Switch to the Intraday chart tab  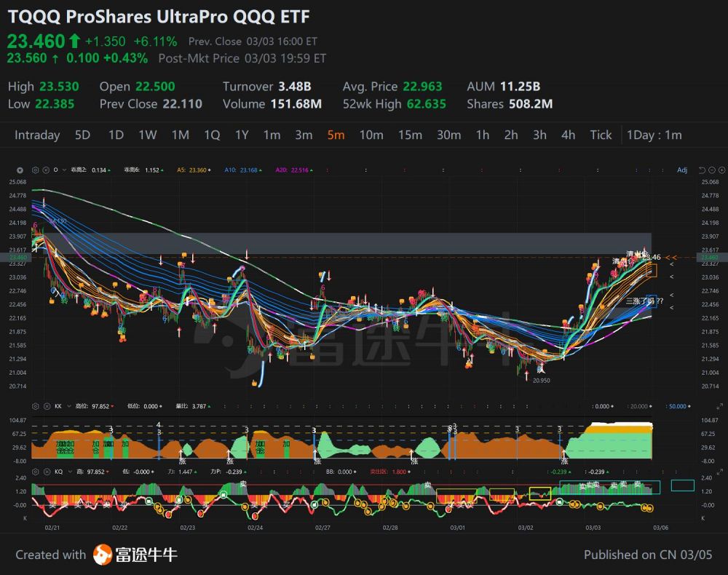click(37, 135)
